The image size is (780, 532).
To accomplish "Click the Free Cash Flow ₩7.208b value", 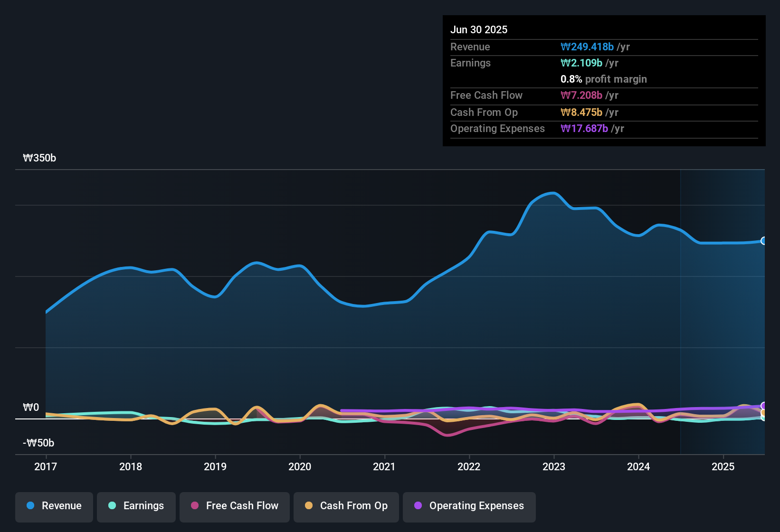I will 581,95.
